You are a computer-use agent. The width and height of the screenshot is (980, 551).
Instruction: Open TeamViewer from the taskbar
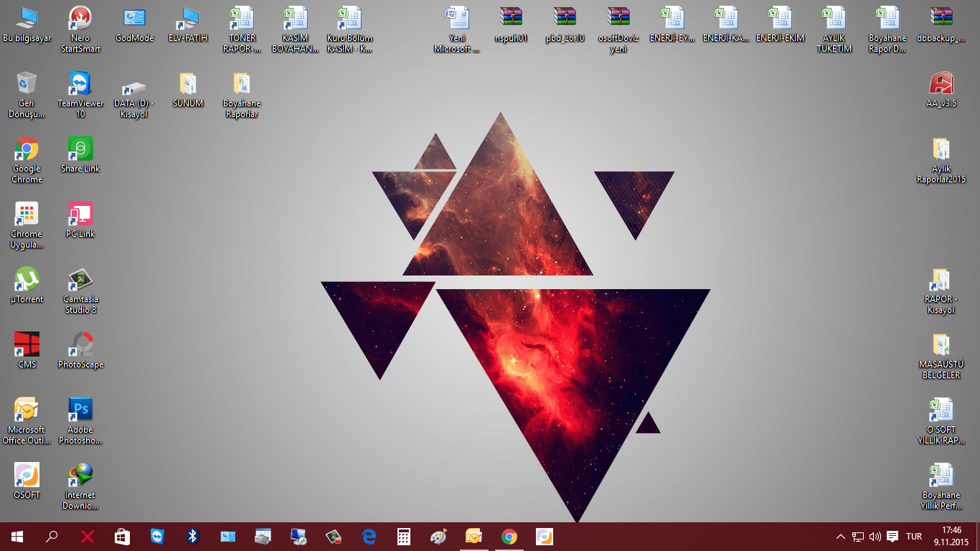click(157, 537)
